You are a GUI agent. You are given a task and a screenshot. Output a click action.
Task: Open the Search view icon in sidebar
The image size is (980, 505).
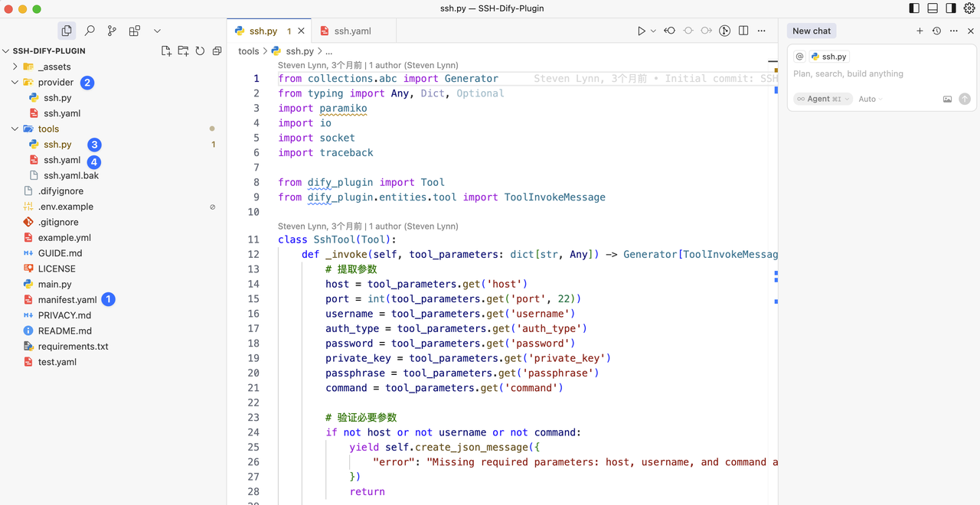tap(90, 31)
